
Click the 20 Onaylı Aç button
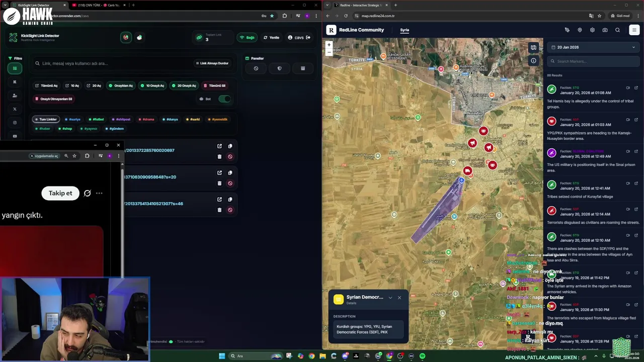[x=183, y=85]
